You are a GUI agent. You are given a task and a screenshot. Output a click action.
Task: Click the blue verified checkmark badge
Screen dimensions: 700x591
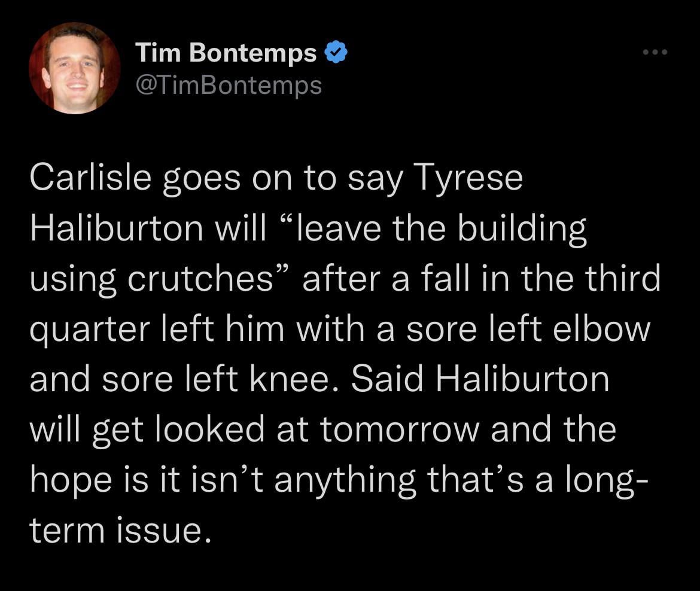(336, 54)
